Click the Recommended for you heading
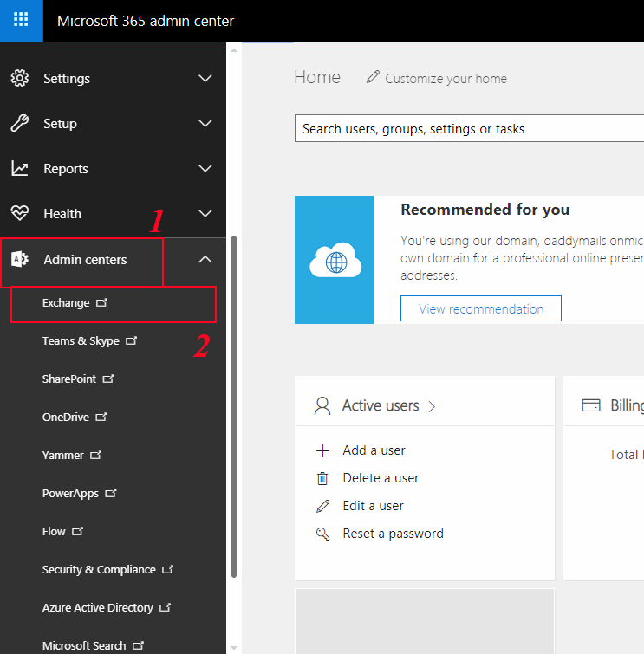644x654 pixels. pos(485,210)
